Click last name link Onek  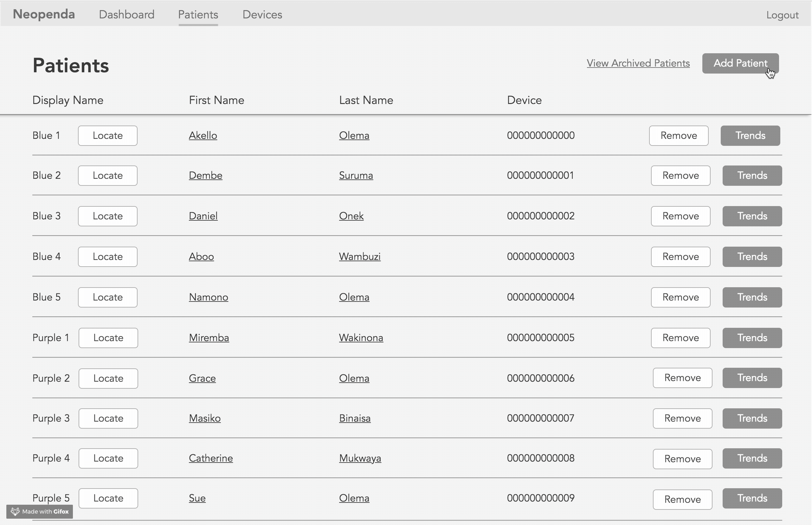(351, 216)
